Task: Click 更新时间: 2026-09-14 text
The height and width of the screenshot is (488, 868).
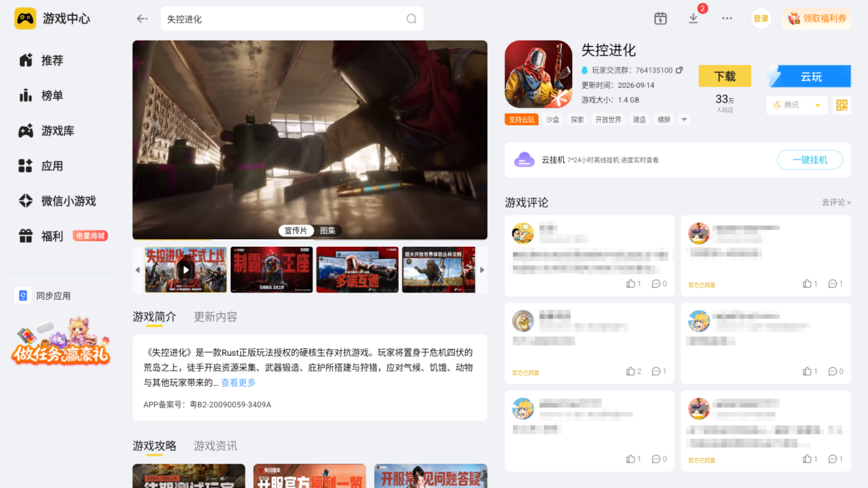Action: [617, 85]
